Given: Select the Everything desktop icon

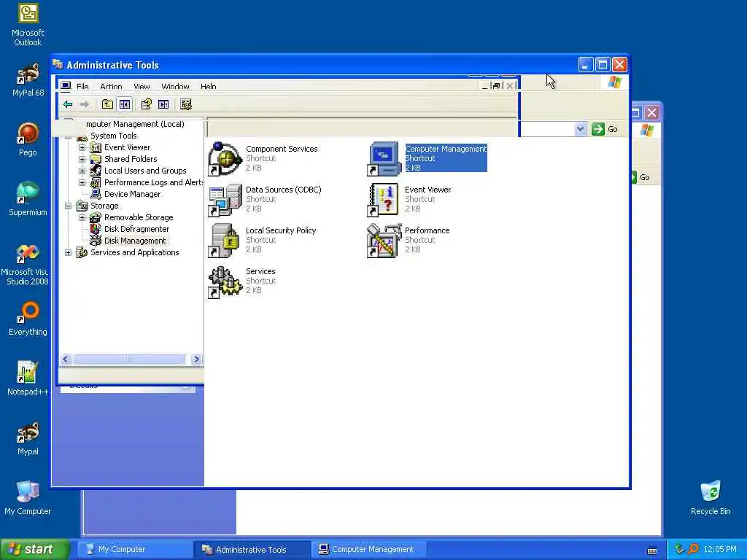Looking at the screenshot, I should pos(28,319).
